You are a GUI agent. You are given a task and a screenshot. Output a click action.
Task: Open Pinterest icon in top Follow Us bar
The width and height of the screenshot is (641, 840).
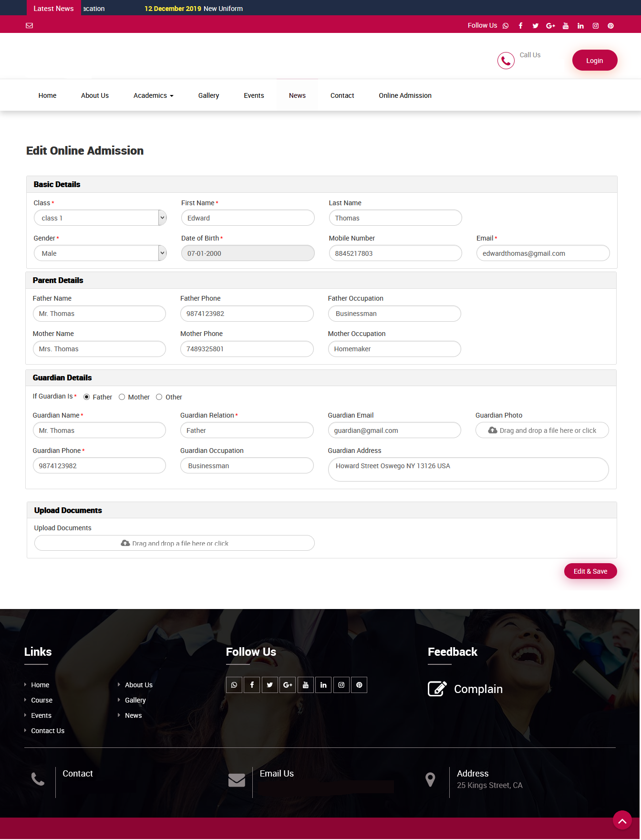click(610, 26)
